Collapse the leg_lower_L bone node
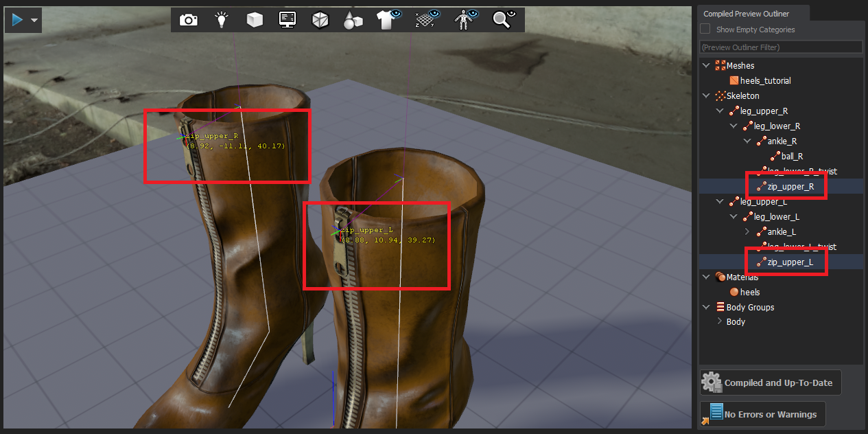 734,217
